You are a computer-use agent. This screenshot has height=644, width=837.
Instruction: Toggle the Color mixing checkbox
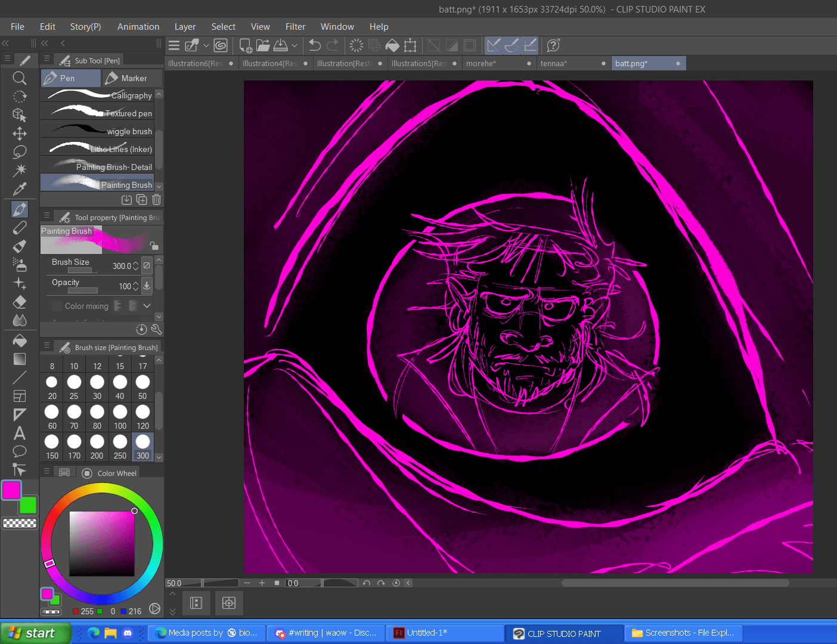pos(57,306)
